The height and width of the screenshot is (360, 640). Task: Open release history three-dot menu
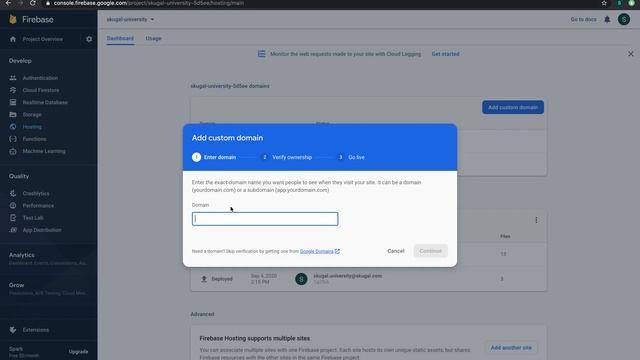click(x=536, y=220)
